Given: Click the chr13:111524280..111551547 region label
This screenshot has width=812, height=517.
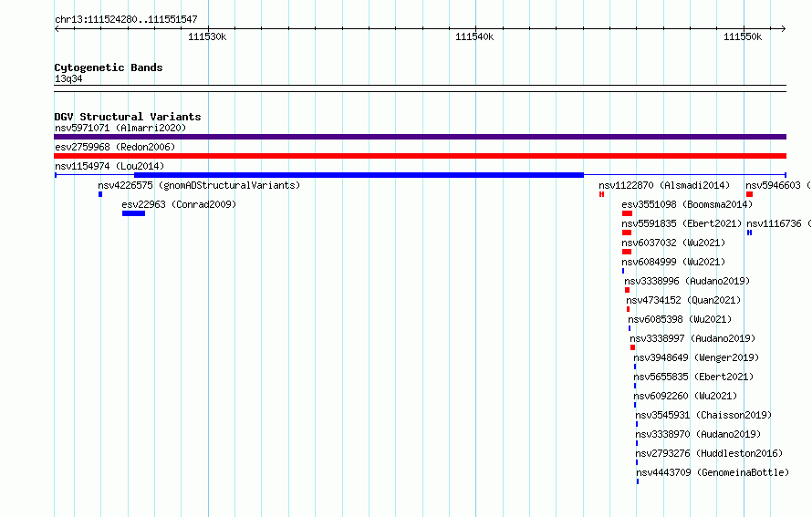Looking at the screenshot, I should coord(126,19).
